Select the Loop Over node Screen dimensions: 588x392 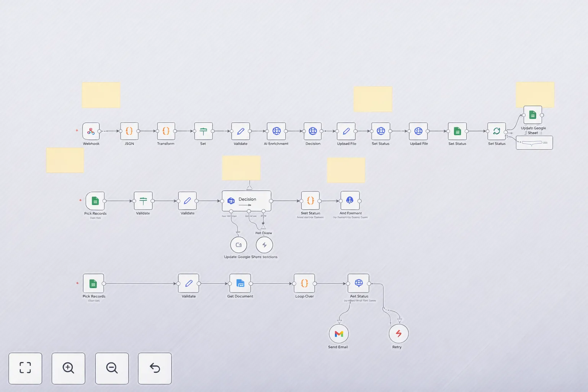coord(304,283)
